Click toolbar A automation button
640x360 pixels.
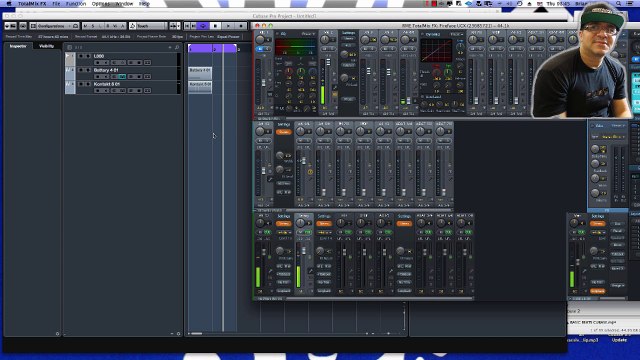pos(122,26)
